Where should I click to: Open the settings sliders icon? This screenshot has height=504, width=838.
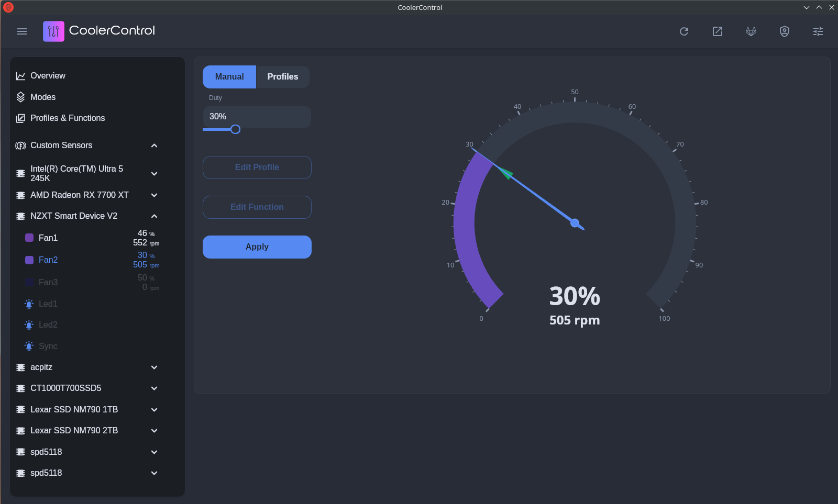tap(818, 31)
